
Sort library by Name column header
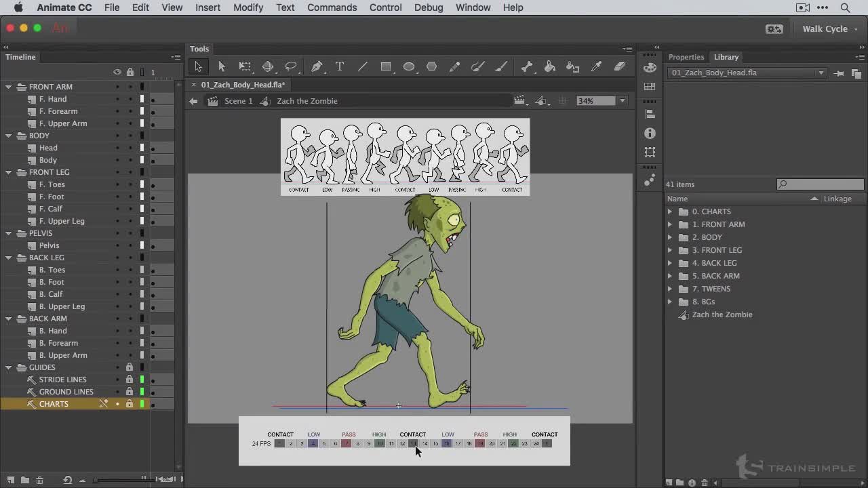pos(743,199)
